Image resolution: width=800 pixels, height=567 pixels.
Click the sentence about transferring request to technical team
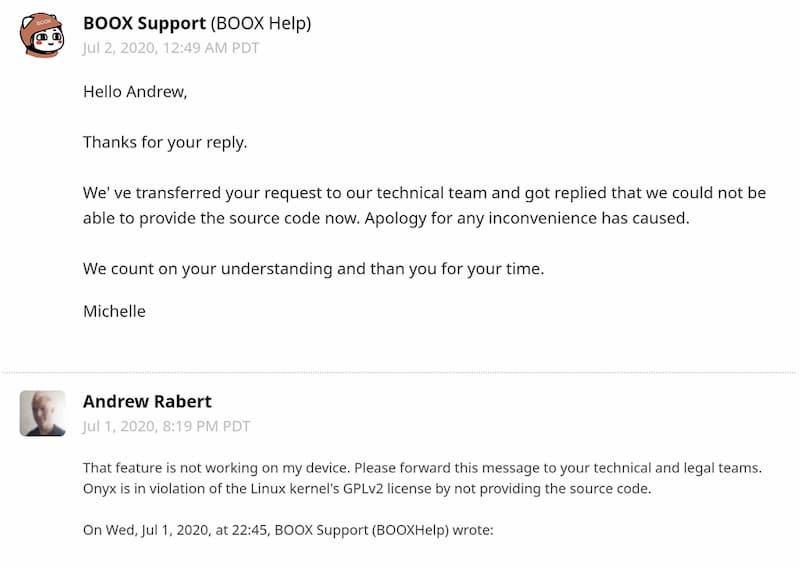[x=424, y=206]
